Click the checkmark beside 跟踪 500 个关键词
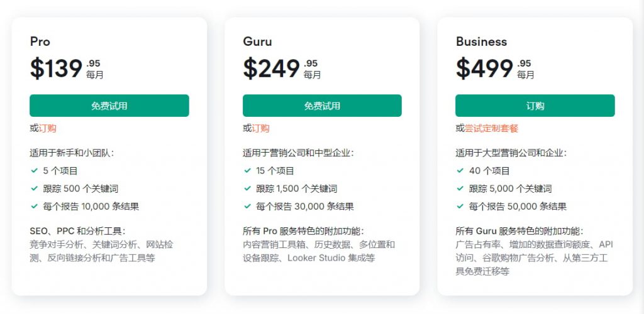Screen dimensions: 644x314 click(x=33, y=188)
